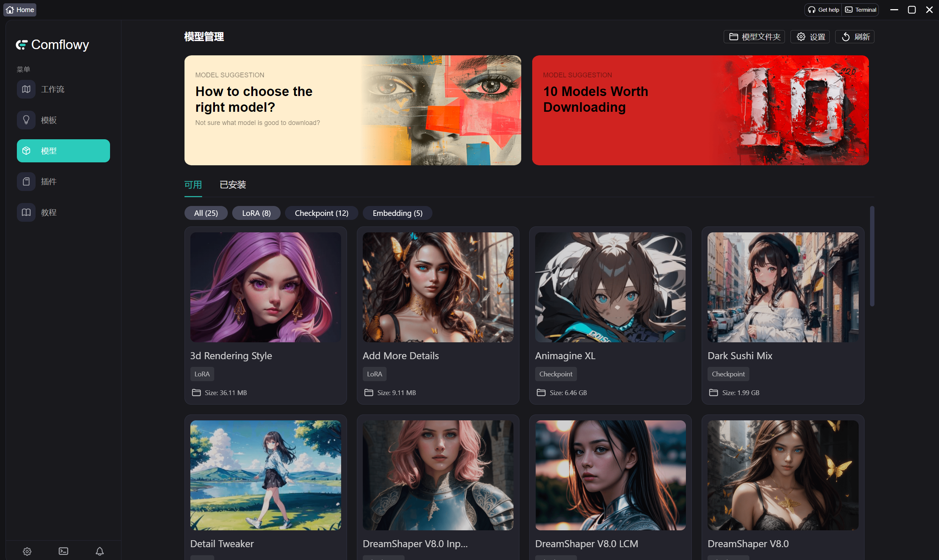Image resolution: width=939 pixels, height=560 pixels.
Task: Click the Get help button
Action: pyautogui.click(x=823, y=10)
